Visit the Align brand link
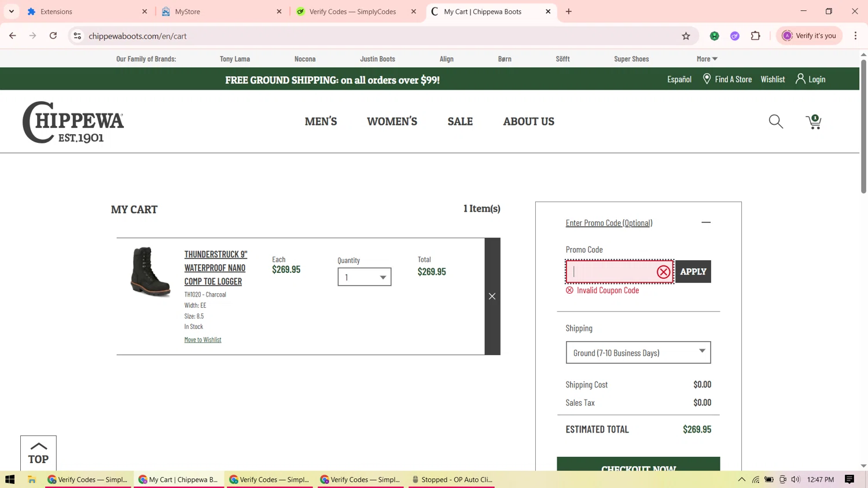The image size is (868, 488). tap(447, 59)
